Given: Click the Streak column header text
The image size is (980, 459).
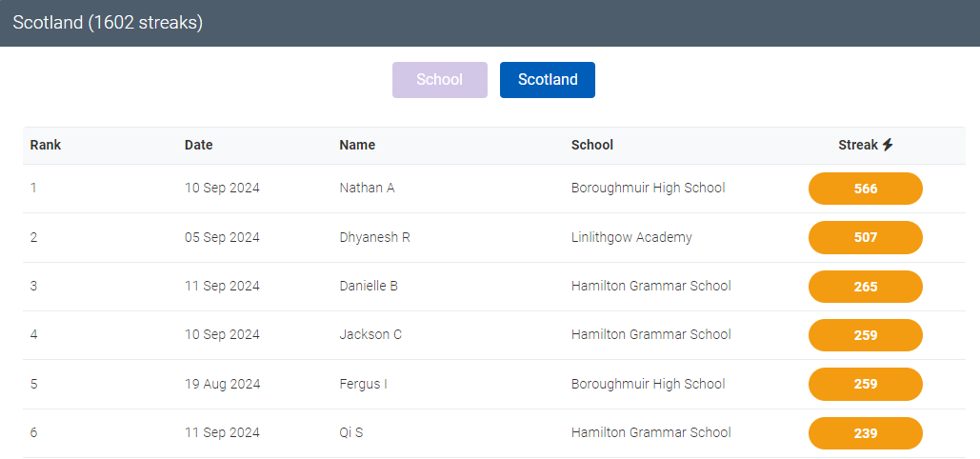Looking at the screenshot, I should click(x=858, y=145).
